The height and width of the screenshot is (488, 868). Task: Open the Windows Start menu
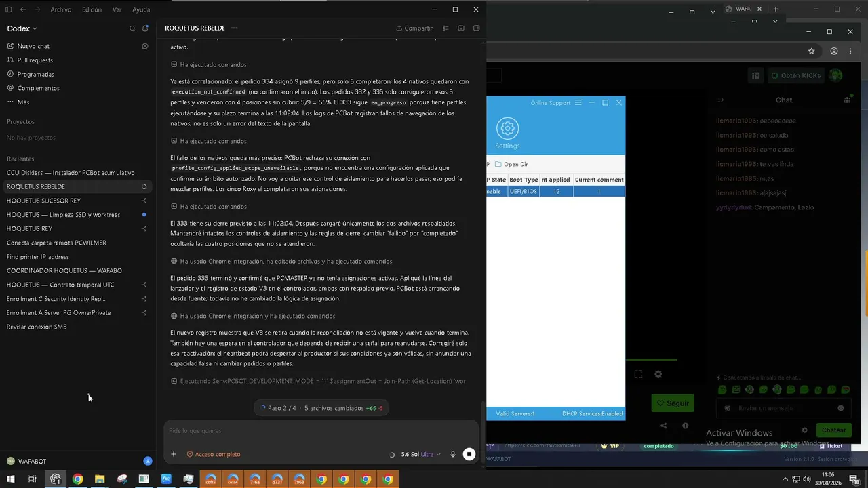point(10,479)
